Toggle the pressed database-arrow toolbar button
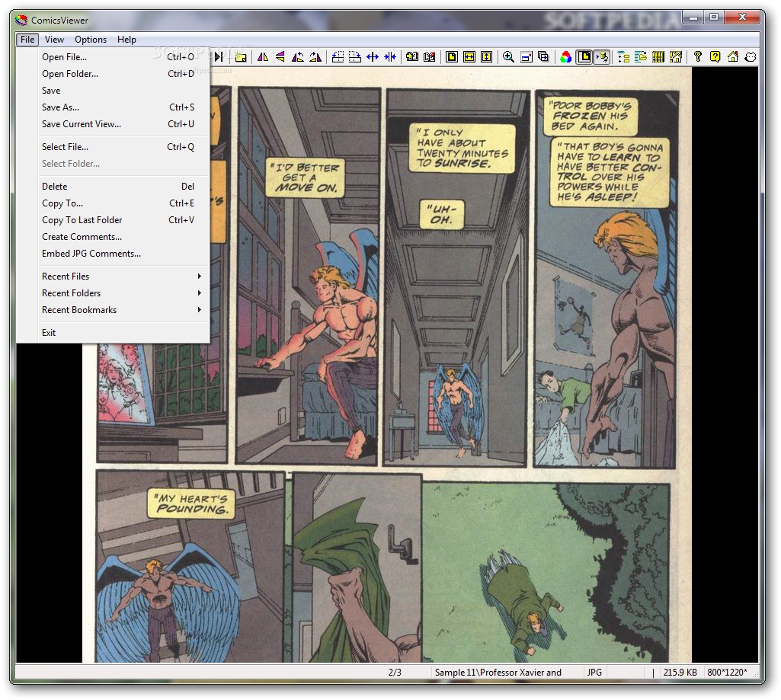 602,57
